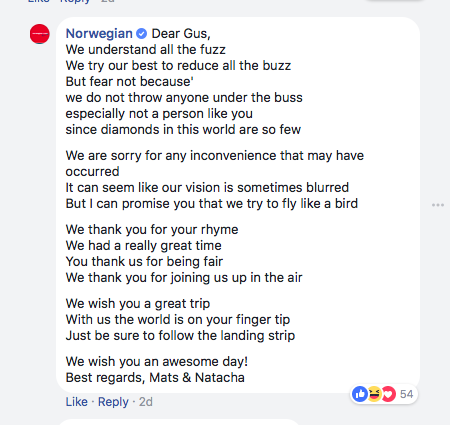
Task: Reply to the Norwegian comment
Action: (113, 402)
